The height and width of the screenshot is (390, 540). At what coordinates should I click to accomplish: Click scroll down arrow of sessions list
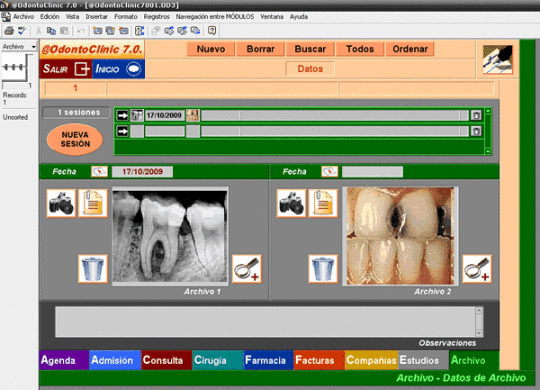488,151
